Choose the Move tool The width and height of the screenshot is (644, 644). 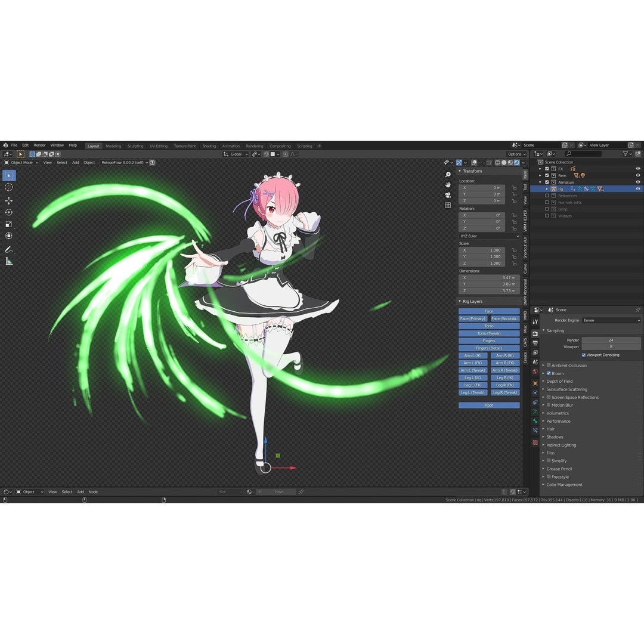[8, 201]
